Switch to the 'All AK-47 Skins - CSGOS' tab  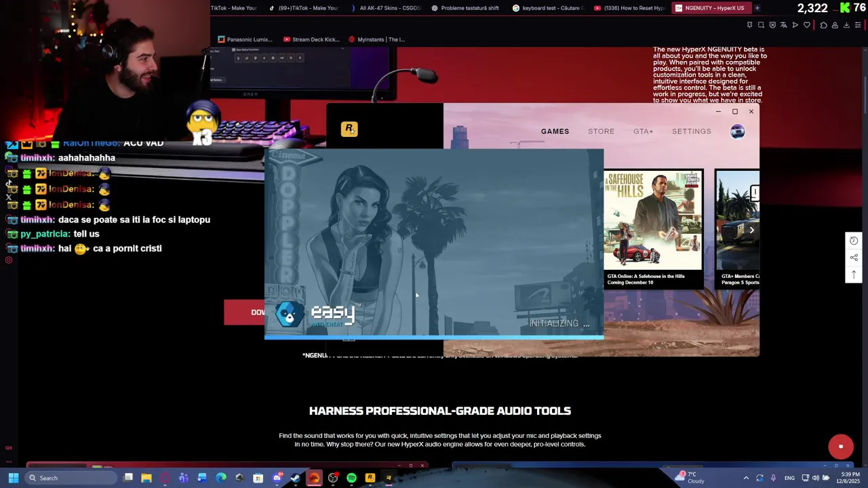(x=387, y=8)
